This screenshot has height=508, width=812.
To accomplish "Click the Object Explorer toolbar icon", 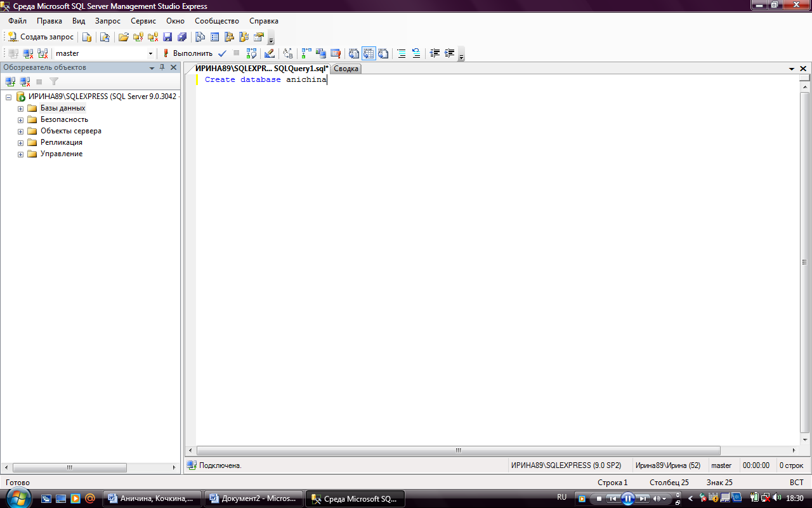I will click(229, 37).
